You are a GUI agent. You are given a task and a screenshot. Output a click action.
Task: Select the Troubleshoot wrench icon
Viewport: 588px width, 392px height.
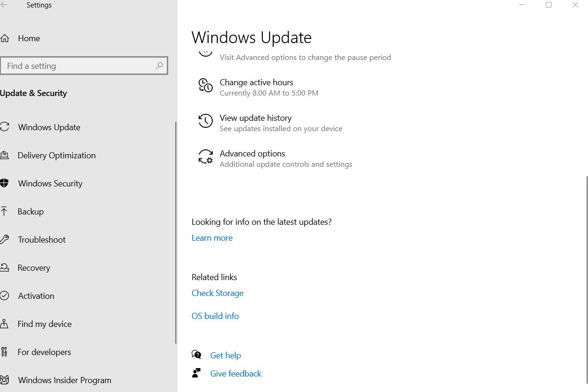pos(6,239)
